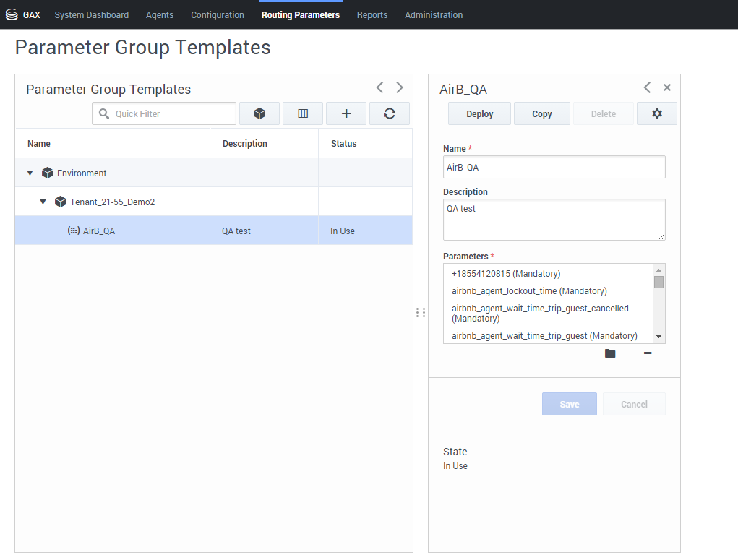
Task: Click the remove icon below Parameters list
Action: [648, 353]
